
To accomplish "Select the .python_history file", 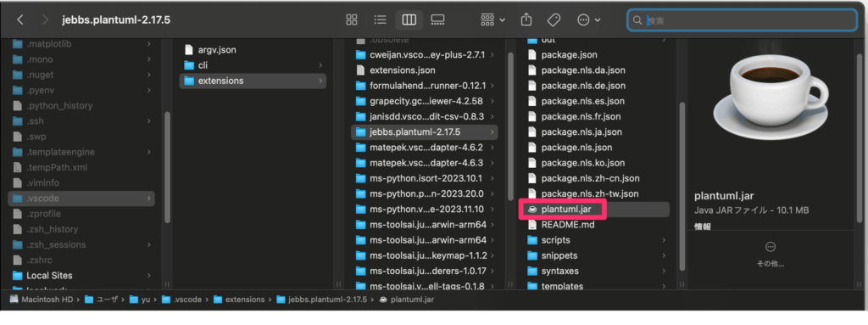I will pos(81,105).
